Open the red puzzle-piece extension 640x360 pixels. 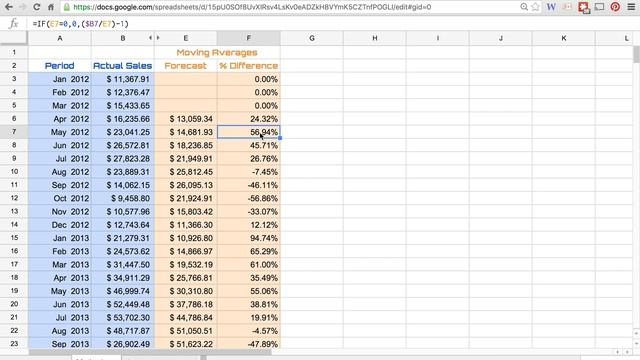pyautogui.click(x=584, y=7)
